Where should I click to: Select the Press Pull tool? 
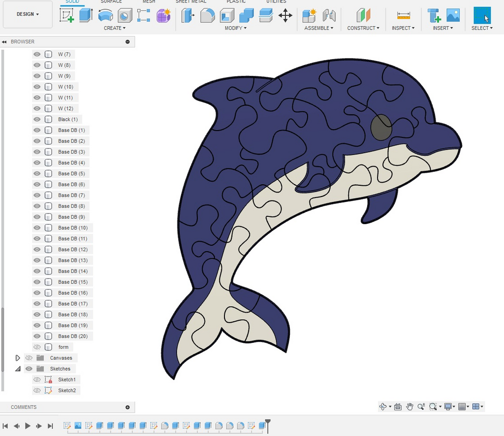pyautogui.click(x=188, y=15)
